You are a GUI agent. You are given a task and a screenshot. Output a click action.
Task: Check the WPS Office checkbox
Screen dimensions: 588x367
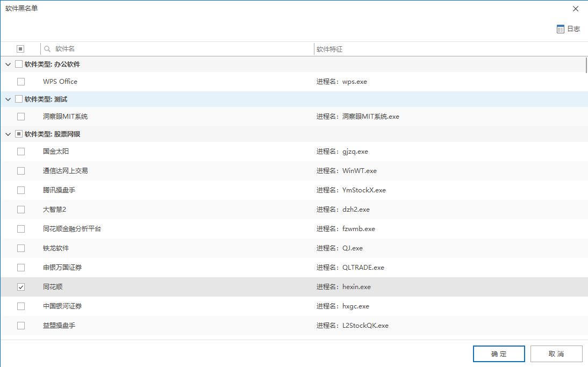pos(21,81)
